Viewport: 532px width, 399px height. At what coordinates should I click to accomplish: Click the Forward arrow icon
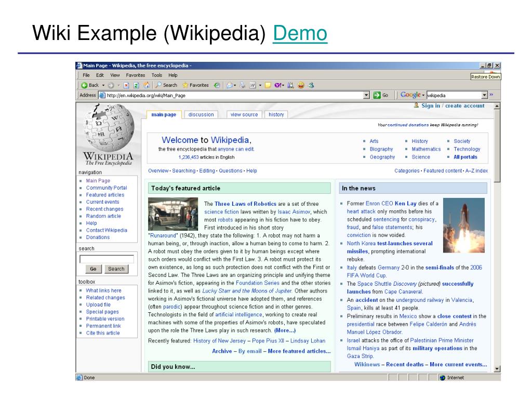pyautogui.click(x=111, y=85)
